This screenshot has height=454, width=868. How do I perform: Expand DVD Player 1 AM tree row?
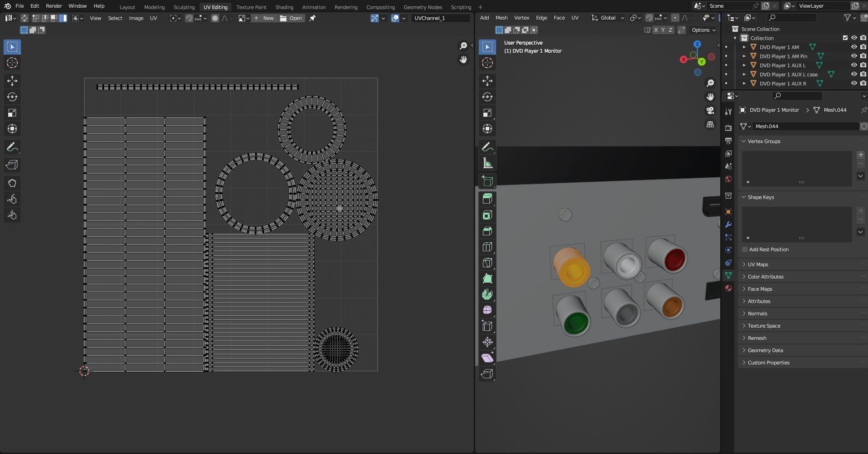point(744,47)
